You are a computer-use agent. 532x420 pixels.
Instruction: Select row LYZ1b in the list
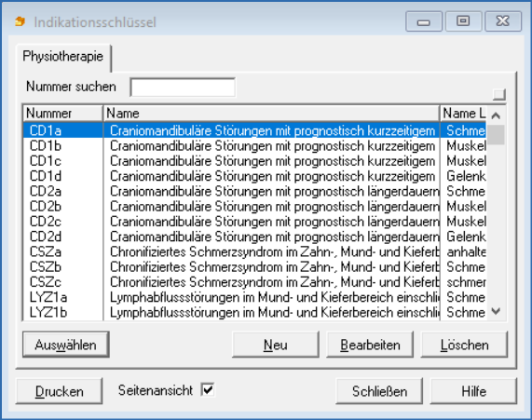(x=254, y=312)
